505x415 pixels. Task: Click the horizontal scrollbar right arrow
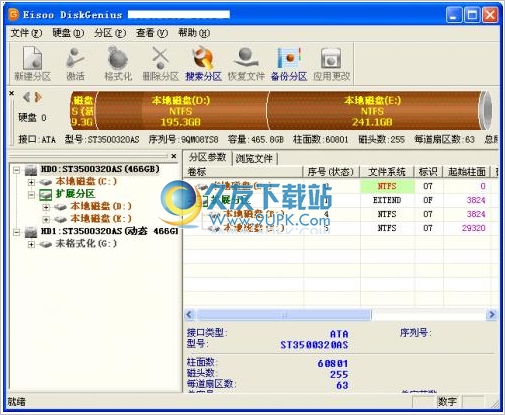(492, 314)
